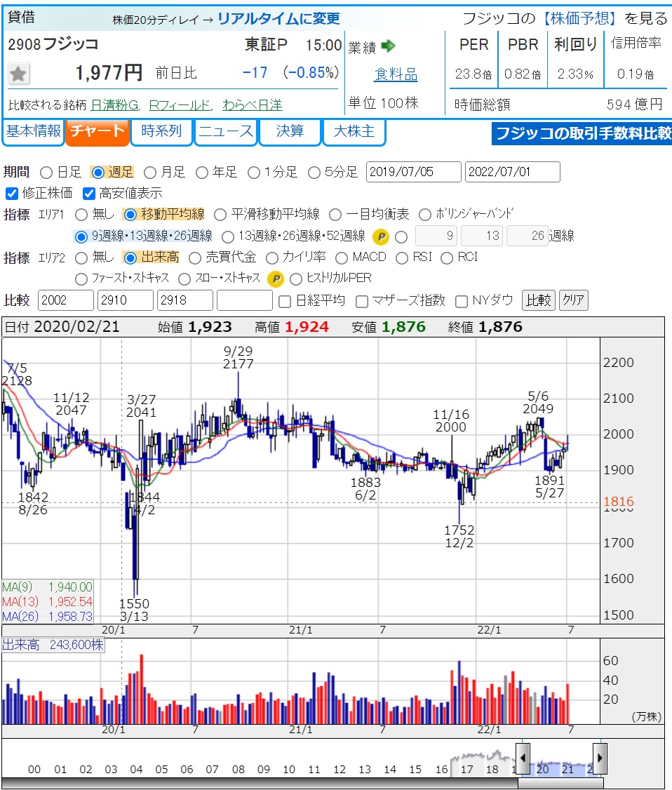Viewport: 672px width, 790px height.
Task: Click the right handle of the range selector
Action: click(600, 758)
